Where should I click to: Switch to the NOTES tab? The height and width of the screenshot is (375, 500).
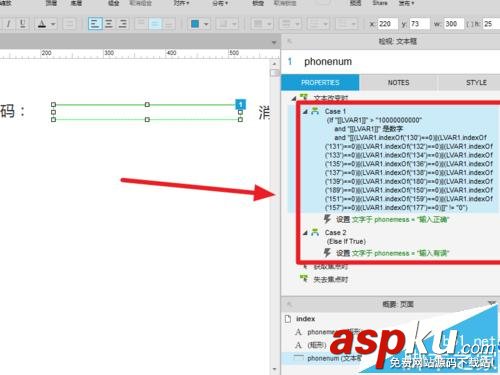coord(398,82)
